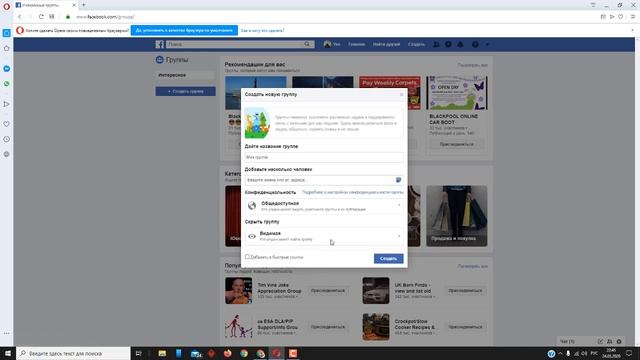Open chat settings gear icon

pos(619,341)
